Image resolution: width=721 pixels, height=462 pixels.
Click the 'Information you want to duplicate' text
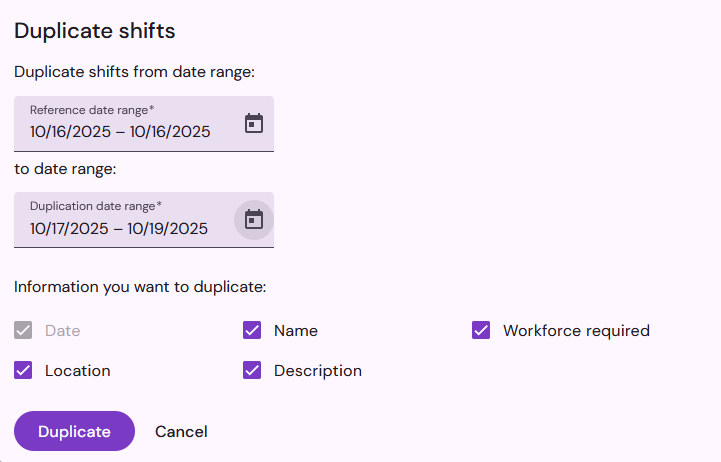[x=140, y=287]
